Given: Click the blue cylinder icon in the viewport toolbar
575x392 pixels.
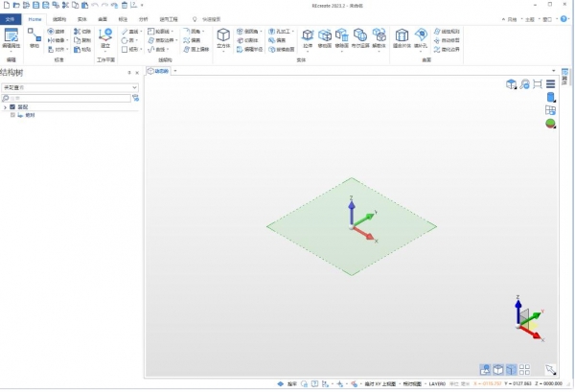Looking at the screenshot, I should click(551, 97).
